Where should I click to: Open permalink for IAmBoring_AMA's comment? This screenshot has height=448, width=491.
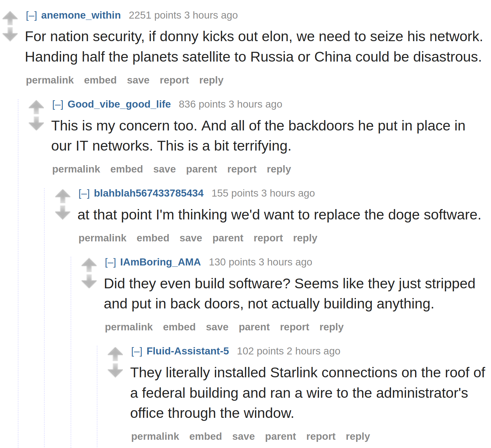tap(129, 327)
